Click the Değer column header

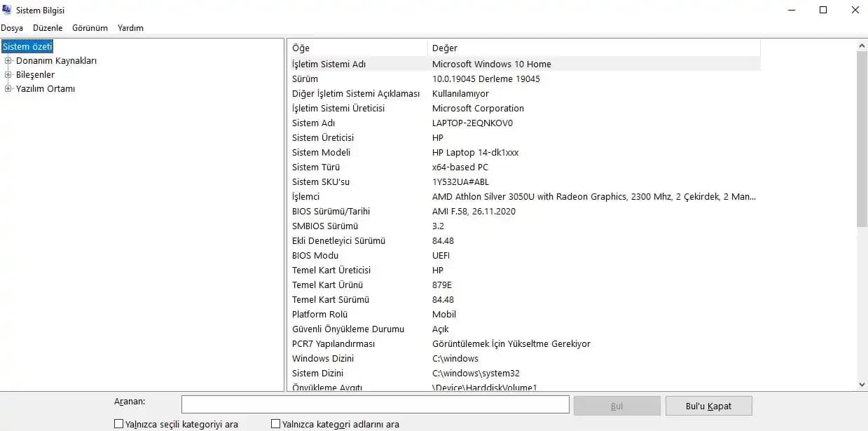click(x=592, y=48)
